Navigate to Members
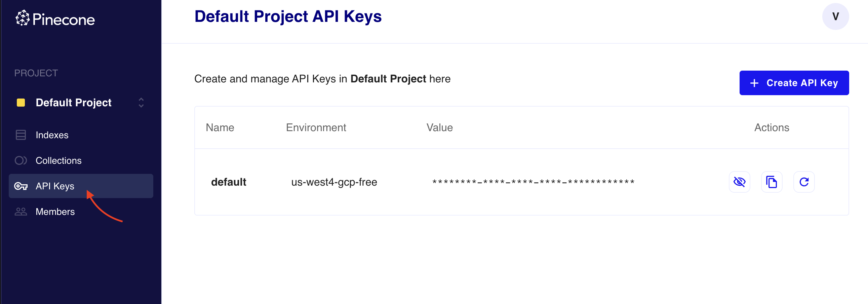This screenshot has width=868, height=304. pos(55,212)
